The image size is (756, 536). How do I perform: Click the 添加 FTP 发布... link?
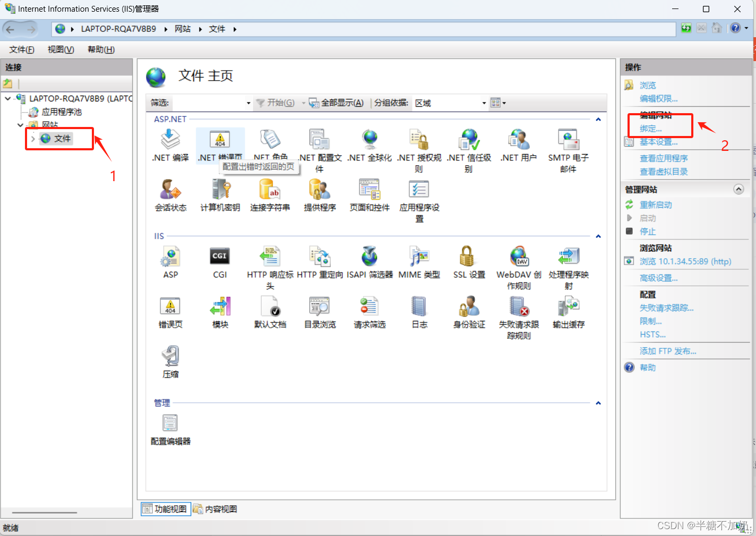click(x=668, y=351)
